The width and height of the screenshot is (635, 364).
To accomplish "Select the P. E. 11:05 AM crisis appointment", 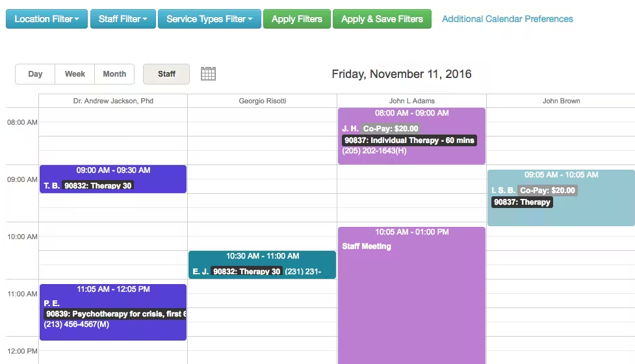I will point(113,312).
